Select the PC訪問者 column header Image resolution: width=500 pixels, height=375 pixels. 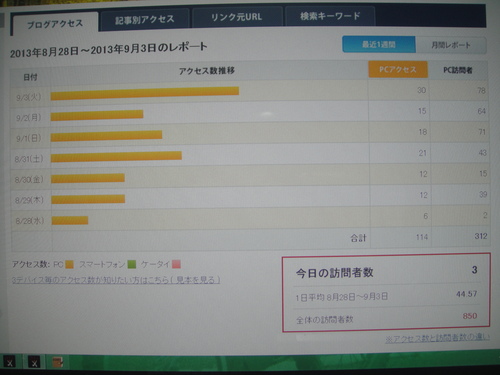click(458, 70)
